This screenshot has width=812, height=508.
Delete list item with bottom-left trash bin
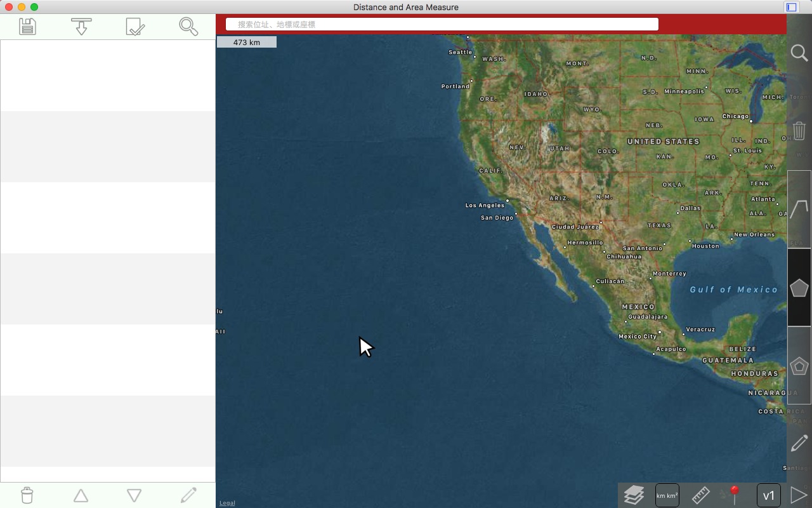tap(27, 495)
